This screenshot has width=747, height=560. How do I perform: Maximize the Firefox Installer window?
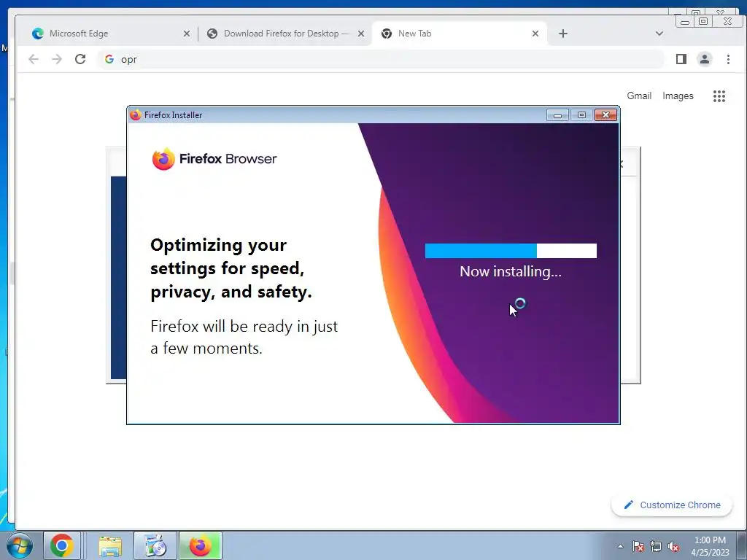click(x=581, y=114)
